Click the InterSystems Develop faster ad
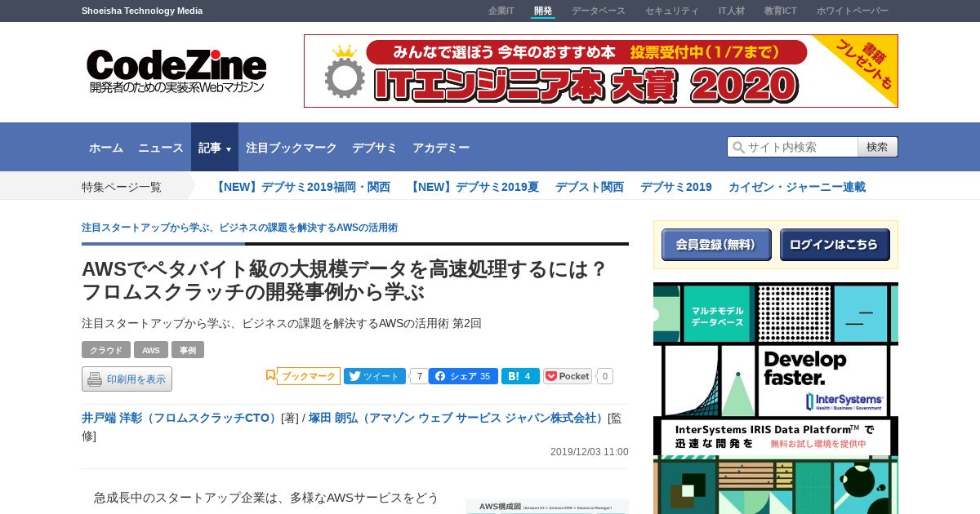Image resolution: width=980 pixels, height=514 pixels. coord(776,398)
